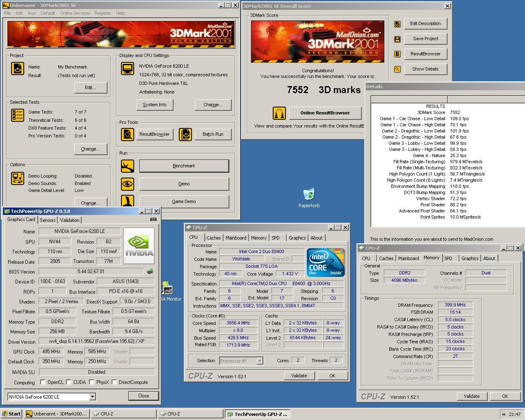The width and height of the screenshot is (525, 420).
Task: Click the taskbar clock showing 21:47
Action: coord(514,414)
